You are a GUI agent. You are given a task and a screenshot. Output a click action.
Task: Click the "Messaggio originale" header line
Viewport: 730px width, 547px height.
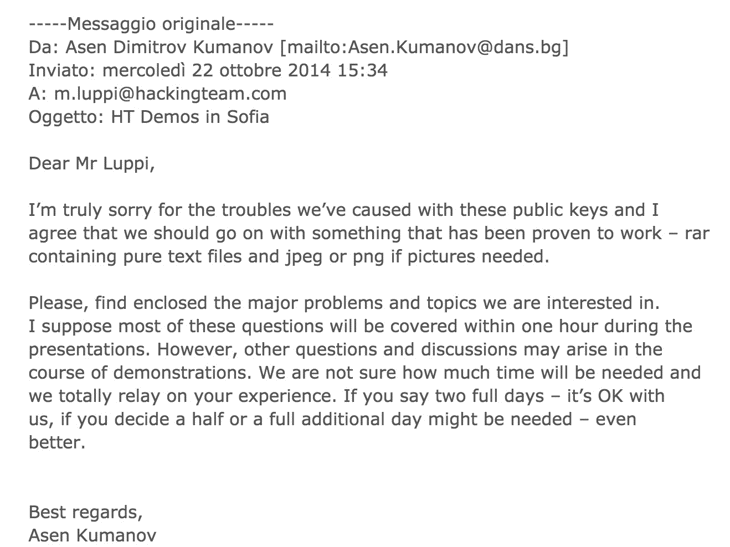[x=151, y=24]
